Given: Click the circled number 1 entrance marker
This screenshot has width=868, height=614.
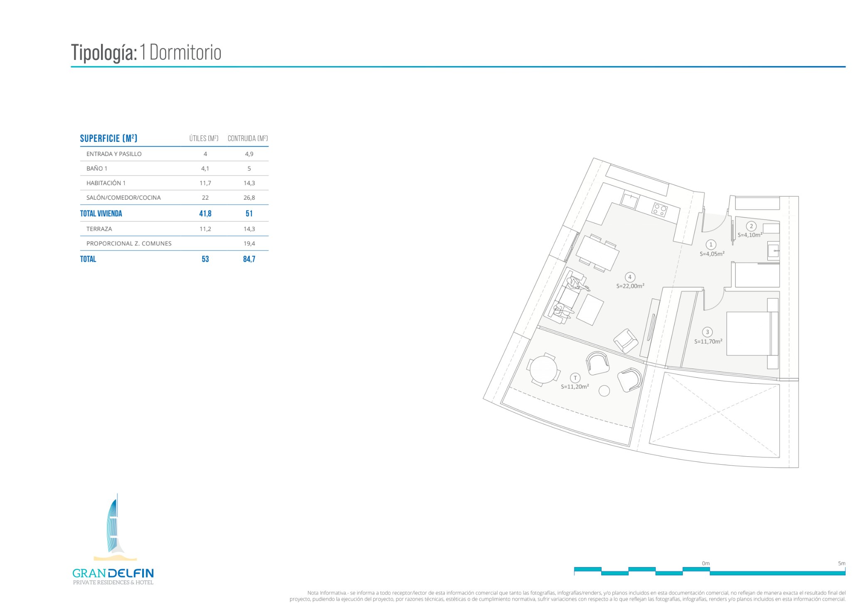Looking at the screenshot, I should pyautogui.click(x=711, y=245).
